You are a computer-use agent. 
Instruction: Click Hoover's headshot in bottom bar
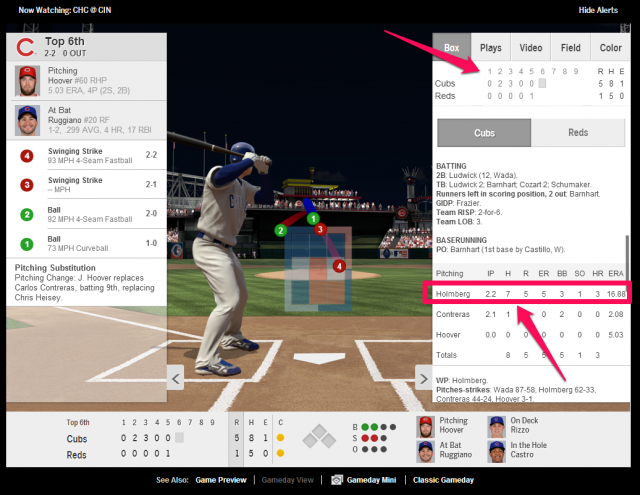(425, 427)
